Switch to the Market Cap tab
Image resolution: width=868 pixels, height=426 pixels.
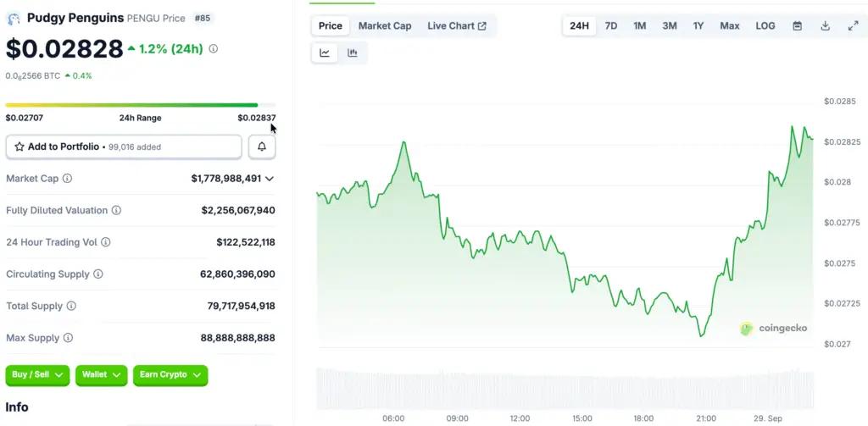click(x=385, y=26)
